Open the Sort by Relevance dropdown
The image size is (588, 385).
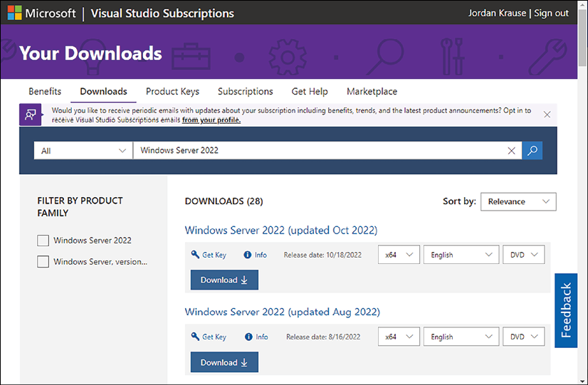pos(518,201)
